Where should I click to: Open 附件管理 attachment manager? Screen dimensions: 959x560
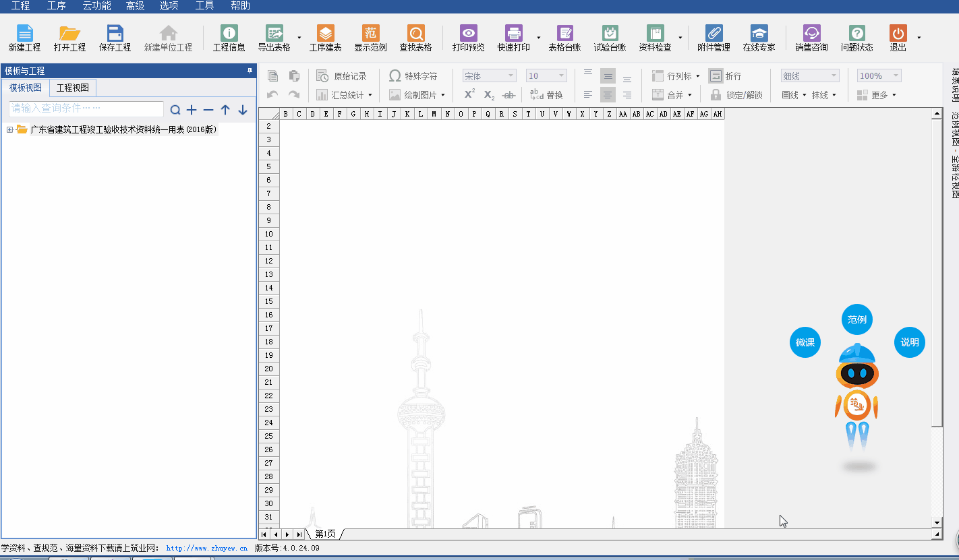tap(714, 34)
